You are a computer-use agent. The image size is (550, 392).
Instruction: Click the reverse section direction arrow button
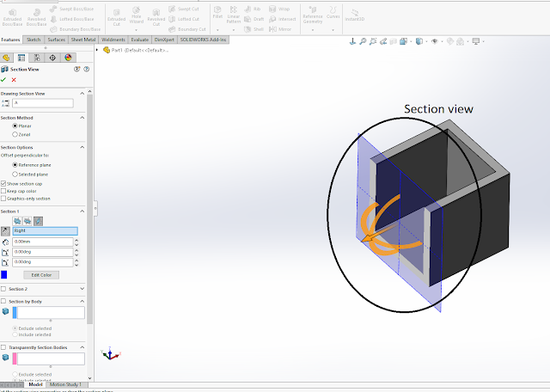5,231
